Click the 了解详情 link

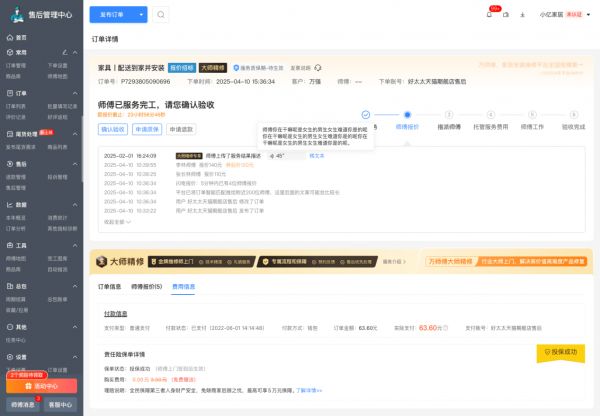click(x=310, y=389)
